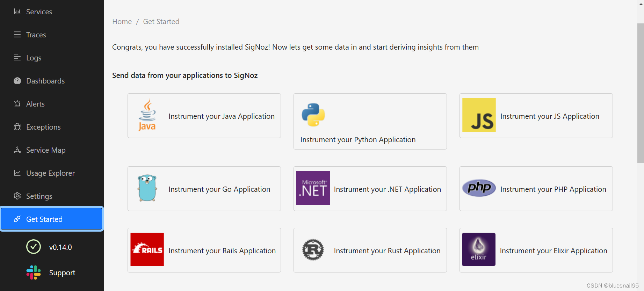Click the Rust gear logo

[x=313, y=249]
